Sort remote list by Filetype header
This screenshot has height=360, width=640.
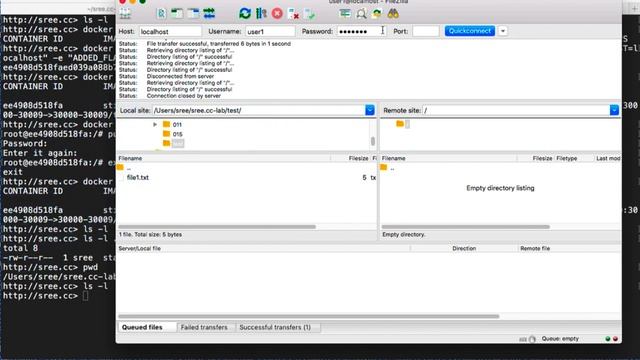point(574,158)
